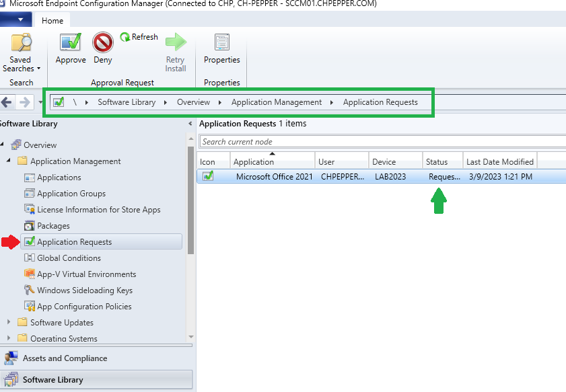Screen dimensions: 566x392
Task: Select Overview in the breadcrumb
Action: click(193, 102)
